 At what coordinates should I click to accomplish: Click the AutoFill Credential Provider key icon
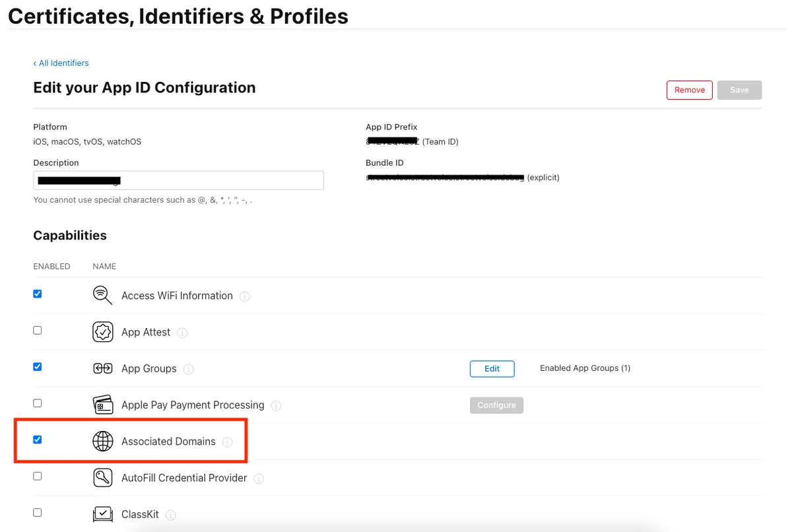tap(102, 478)
